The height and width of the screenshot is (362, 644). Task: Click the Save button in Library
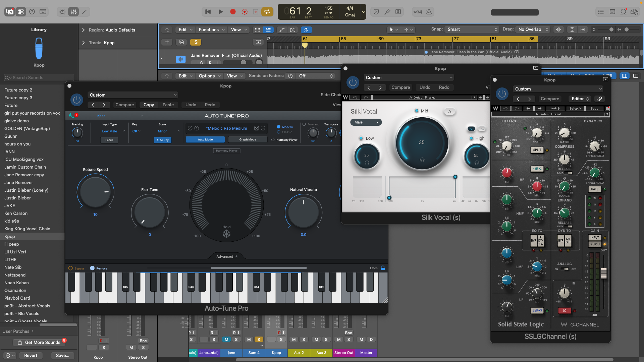(x=62, y=355)
